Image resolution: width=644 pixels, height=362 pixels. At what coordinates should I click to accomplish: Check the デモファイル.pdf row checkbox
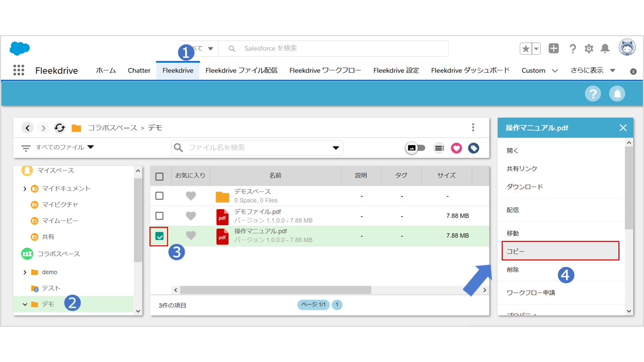coord(159,216)
